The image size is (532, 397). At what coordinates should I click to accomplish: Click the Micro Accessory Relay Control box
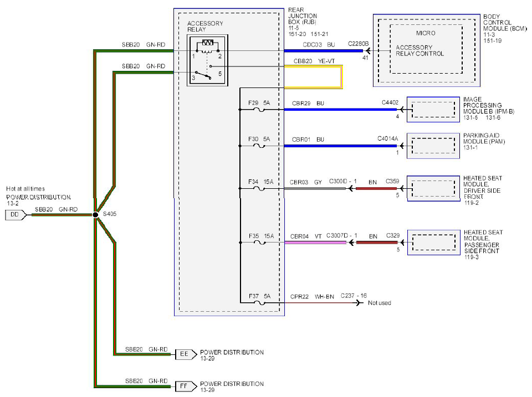(x=426, y=49)
